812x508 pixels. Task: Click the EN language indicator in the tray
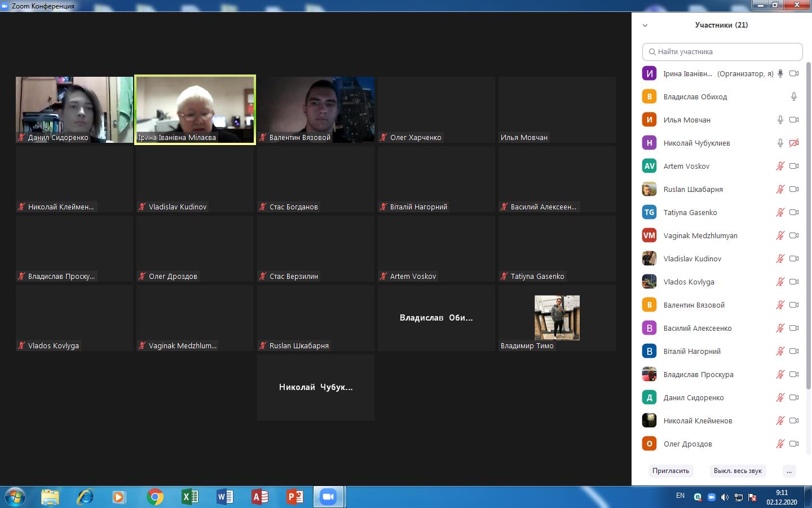680,496
